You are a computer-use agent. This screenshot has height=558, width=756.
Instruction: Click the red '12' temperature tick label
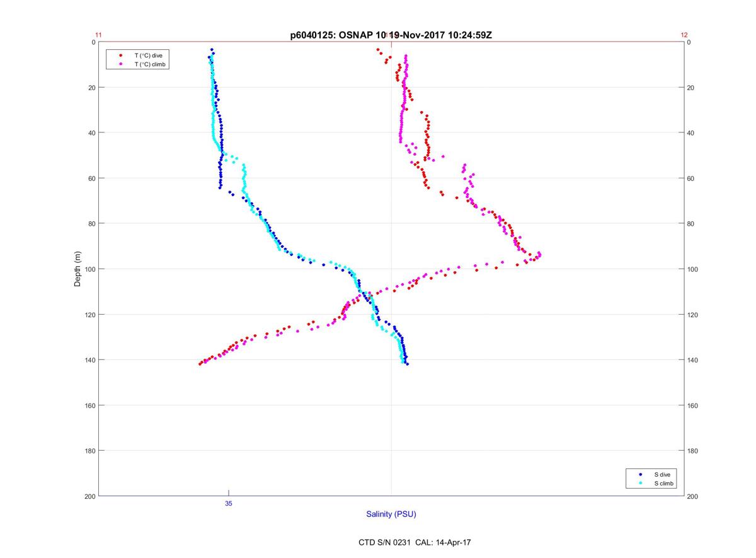pyautogui.click(x=684, y=35)
